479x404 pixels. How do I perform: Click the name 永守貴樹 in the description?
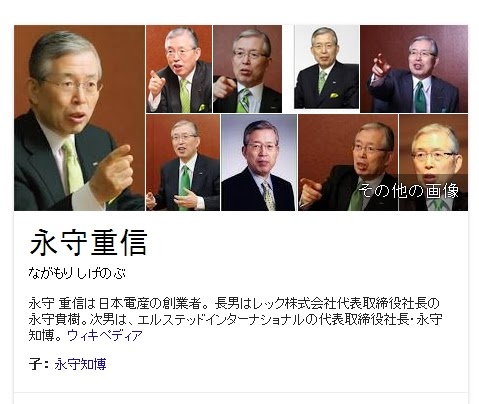tap(54, 319)
